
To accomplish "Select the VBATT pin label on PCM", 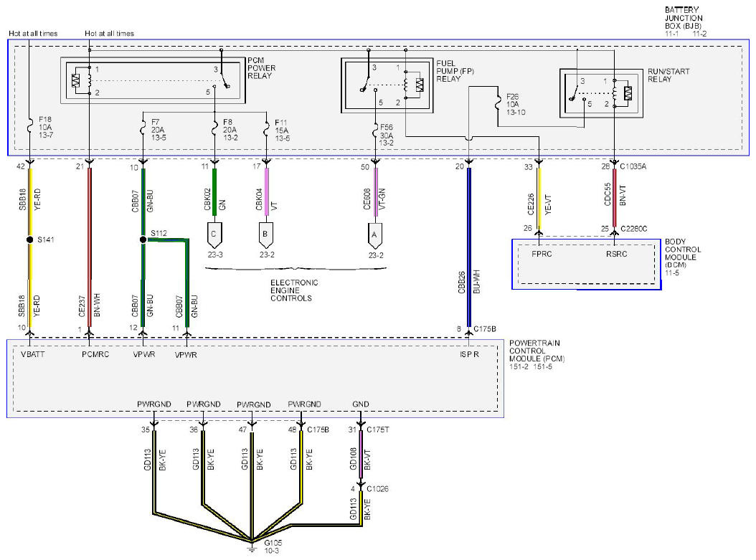I will point(33,354).
